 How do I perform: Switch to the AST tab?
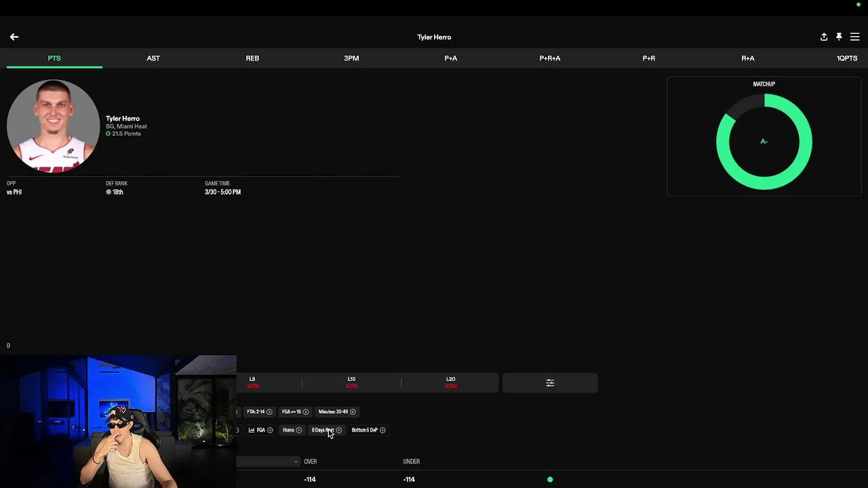coord(153,58)
